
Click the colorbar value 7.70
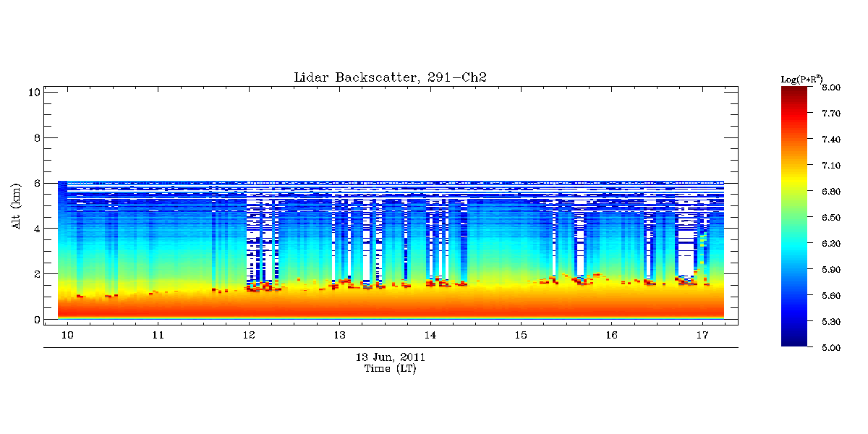(x=831, y=114)
